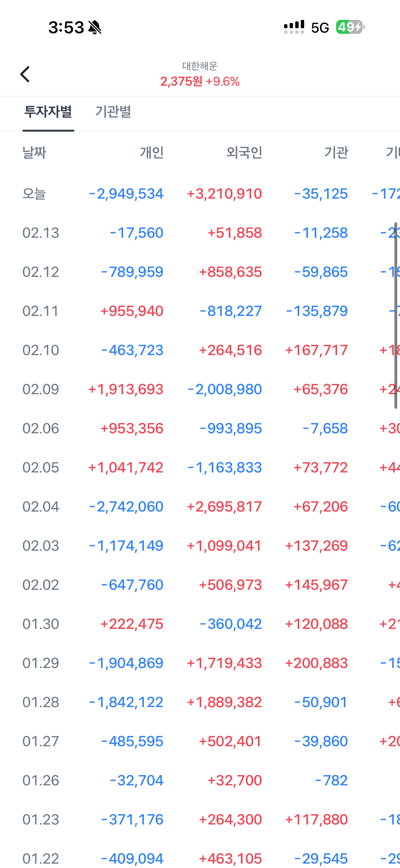Tap the back arrow icon

click(25, 74)
